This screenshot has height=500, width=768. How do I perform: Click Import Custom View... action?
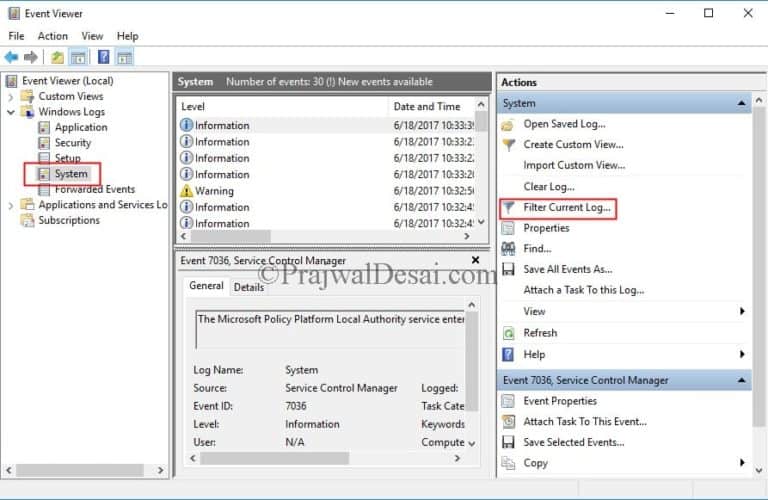click(x=574, y=166)
